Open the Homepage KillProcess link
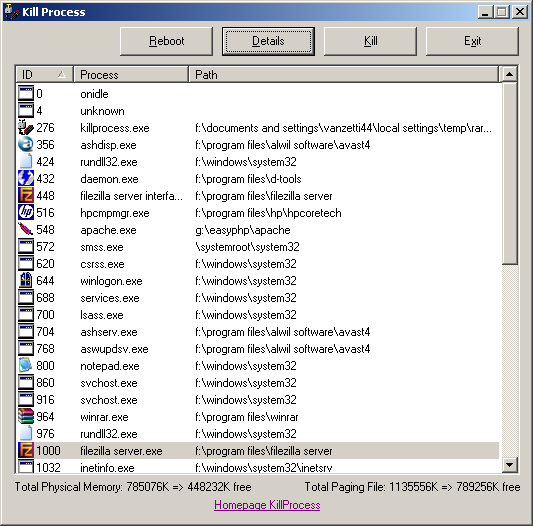 pos(267,505)
